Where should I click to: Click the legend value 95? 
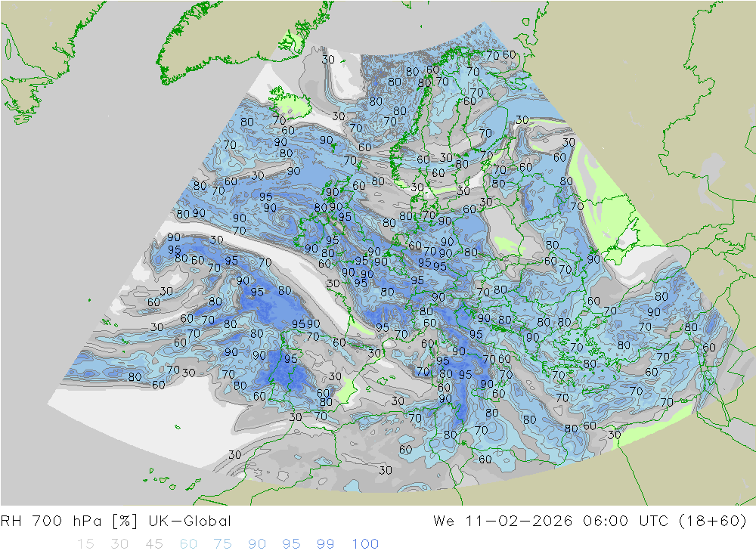291,544
